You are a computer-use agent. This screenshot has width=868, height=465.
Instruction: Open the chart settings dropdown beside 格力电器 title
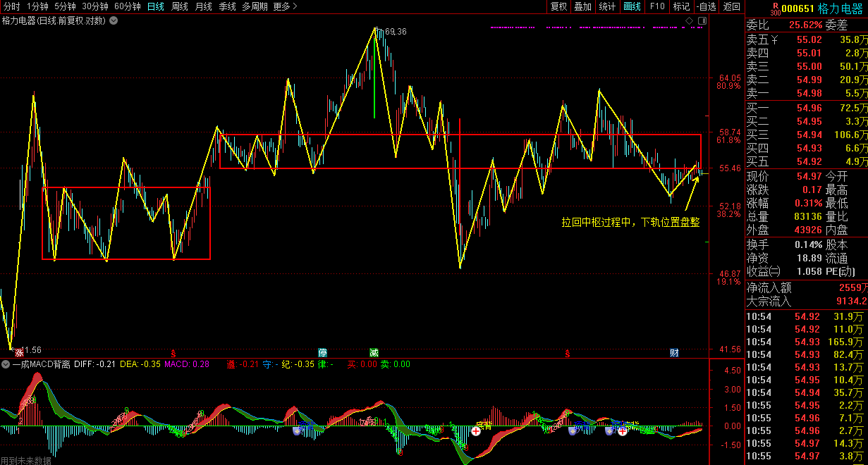click(x=114, y=20)
